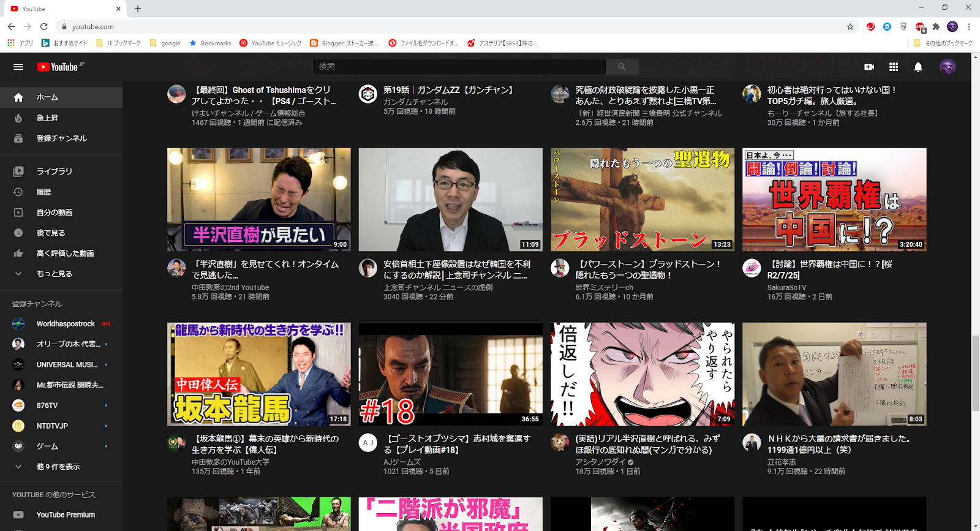Click the browser back arrow
Screen dimensions: 980x531
pyautogui.click(x=11, y=26)
